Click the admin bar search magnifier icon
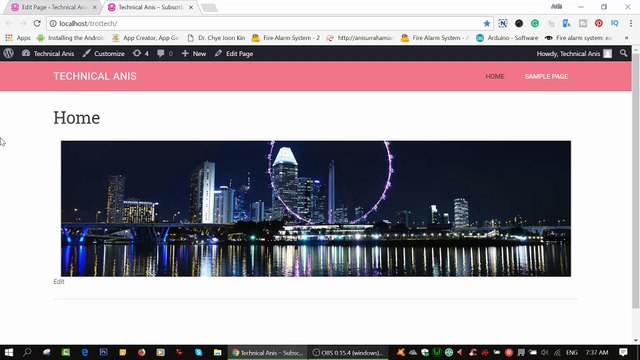640x360 pixels. click(x=623, y=53)
